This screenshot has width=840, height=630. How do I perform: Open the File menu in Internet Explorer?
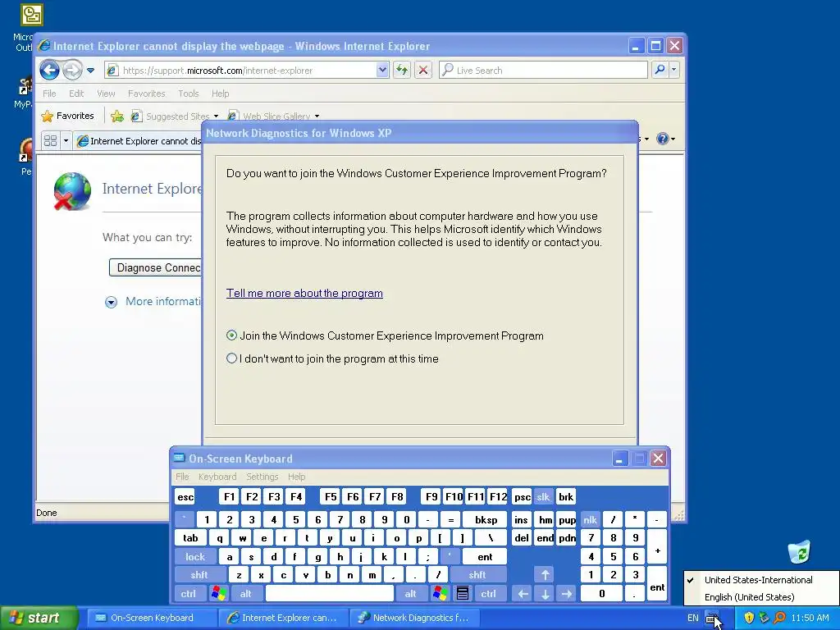click(x=49, y=94)
